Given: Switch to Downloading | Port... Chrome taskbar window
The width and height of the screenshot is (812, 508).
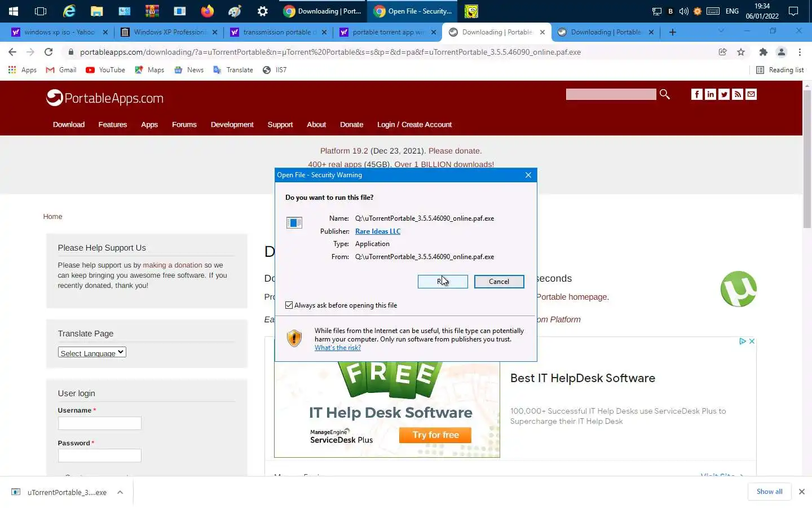Looking at the screenshot, I should tap(322, 11).
